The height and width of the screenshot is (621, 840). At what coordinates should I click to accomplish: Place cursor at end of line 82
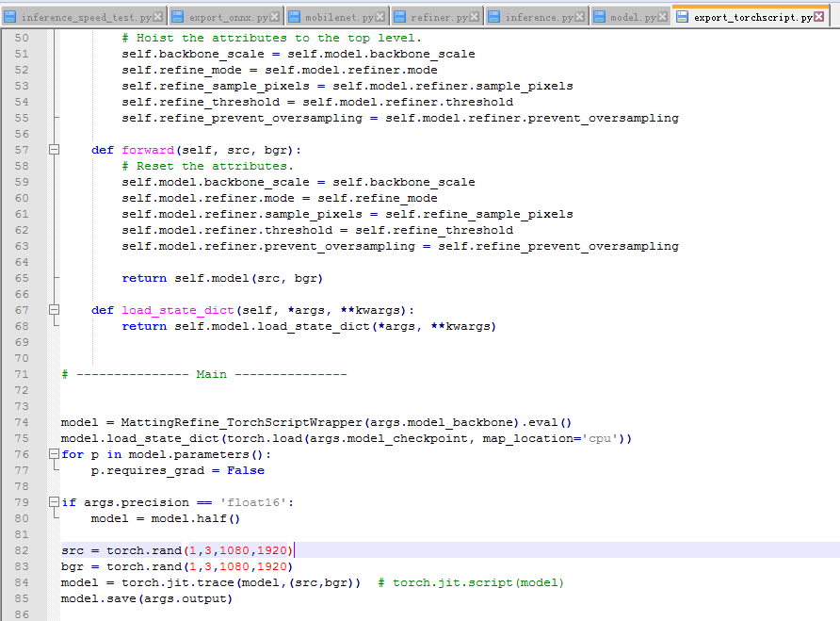point(294,550)
